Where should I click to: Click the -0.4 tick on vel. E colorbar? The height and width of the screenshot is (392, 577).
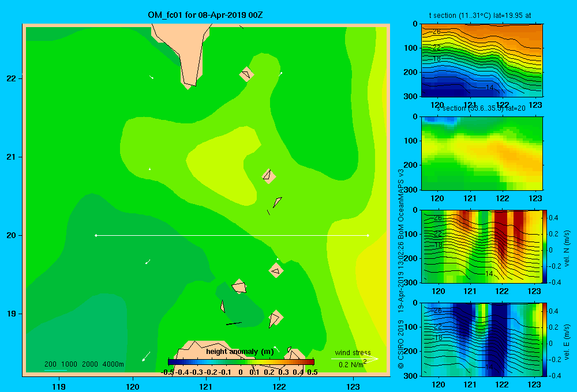click(554, 375)
